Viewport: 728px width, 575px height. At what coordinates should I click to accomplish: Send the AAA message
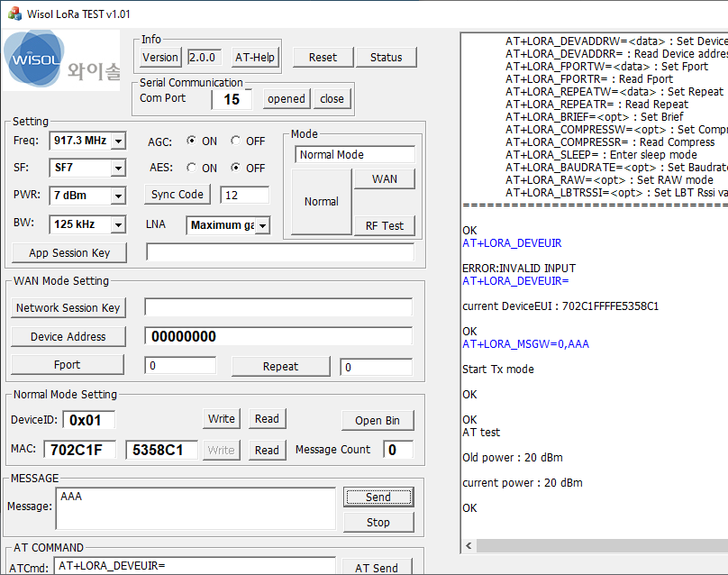[378, 497]
